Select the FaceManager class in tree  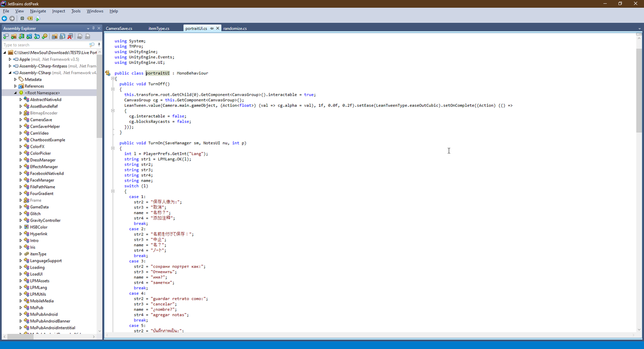pos(42,180)
